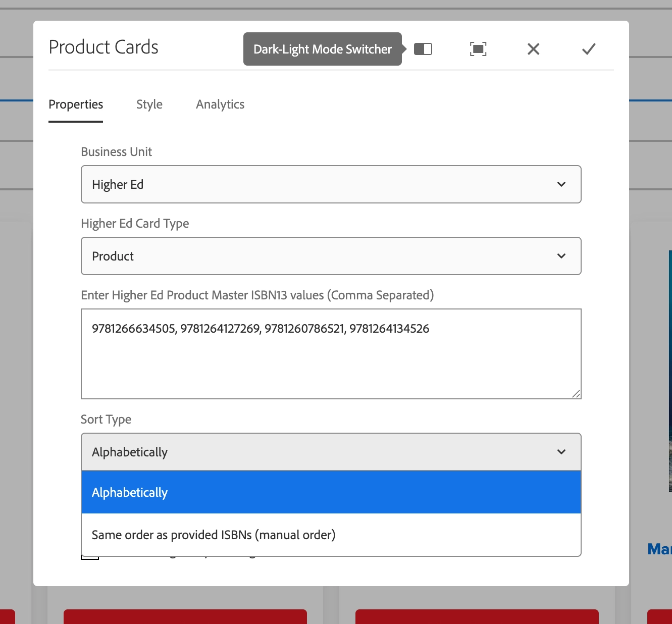Select Same order as provided ISBNs option
This screenshot has width=672, height=624.
pos(331,535)
